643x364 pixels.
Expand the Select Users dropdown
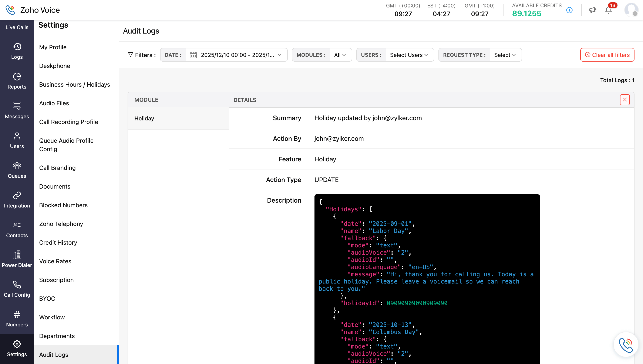[x=409, y=55]
